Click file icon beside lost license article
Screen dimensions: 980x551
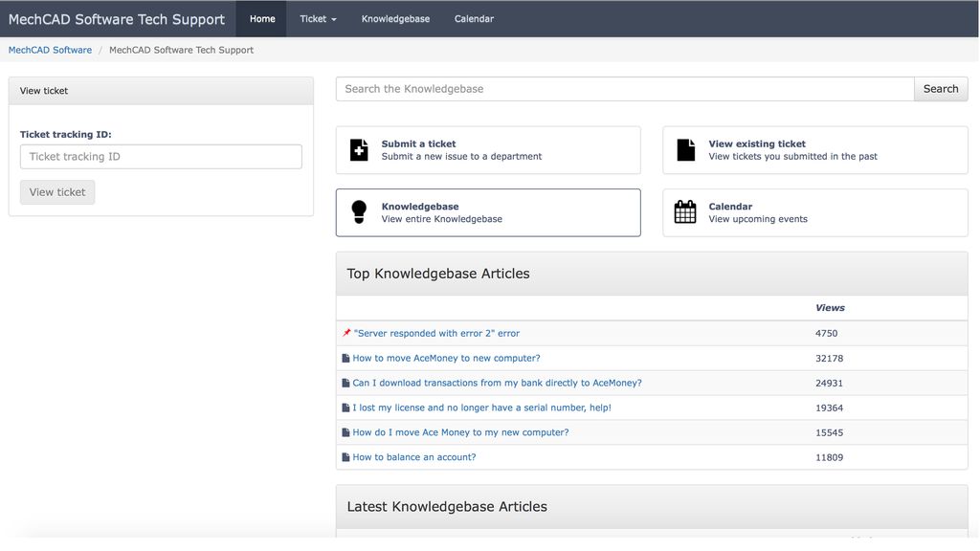coord(346,408)
